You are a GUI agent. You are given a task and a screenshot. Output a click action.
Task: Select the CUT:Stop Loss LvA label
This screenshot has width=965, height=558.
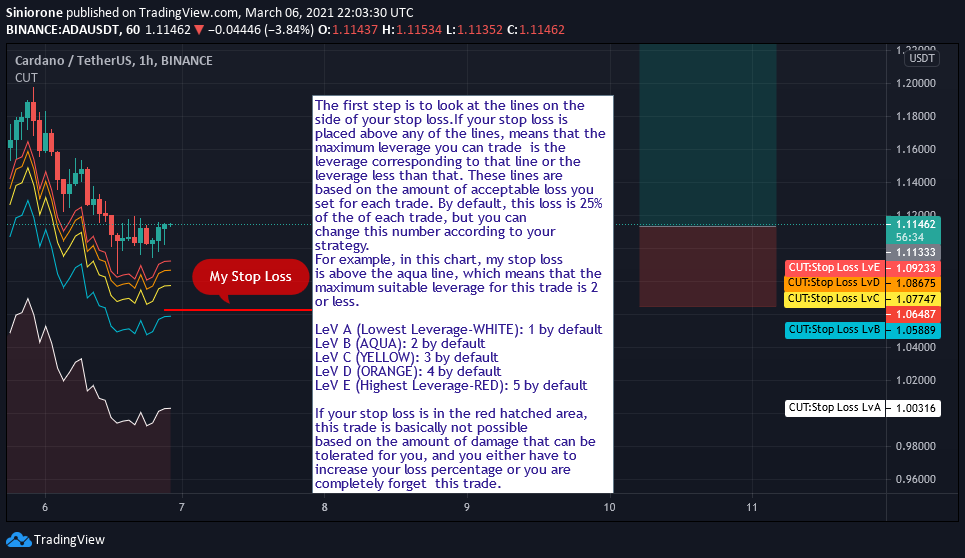coord(835,408)
